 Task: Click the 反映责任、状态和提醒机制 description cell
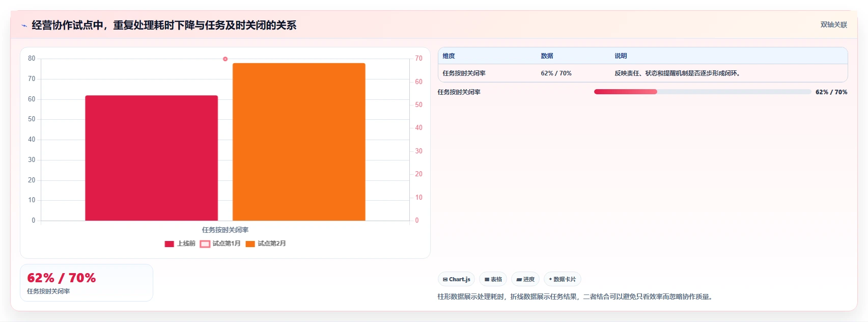(678, 73)
